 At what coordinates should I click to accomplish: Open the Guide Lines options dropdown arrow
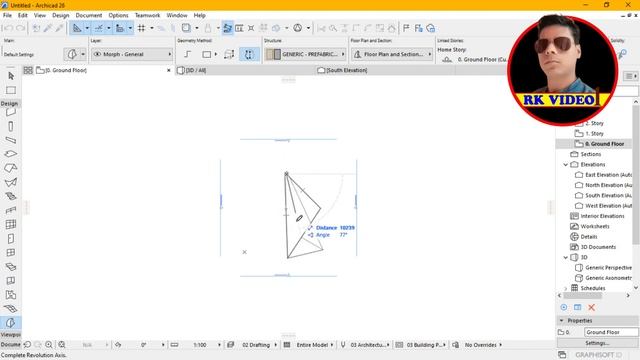[x=87, y=28]
